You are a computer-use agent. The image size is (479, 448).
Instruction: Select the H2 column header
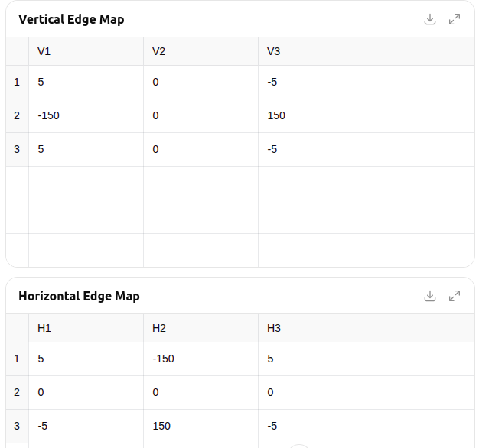(x=200, y=328)
